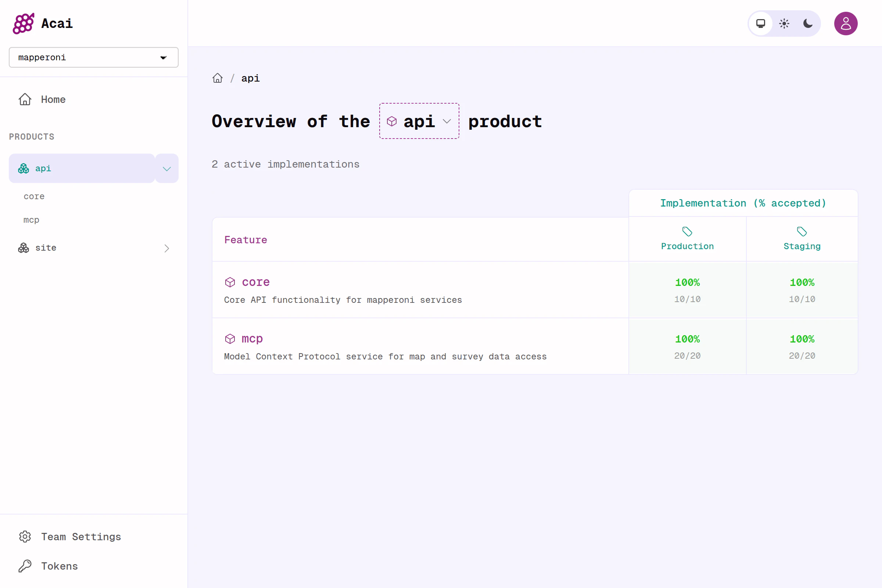This screenshot has height=588, width=882.
Task: Click the api product icon in the sidebar
Action: click(x=23, y=168)
